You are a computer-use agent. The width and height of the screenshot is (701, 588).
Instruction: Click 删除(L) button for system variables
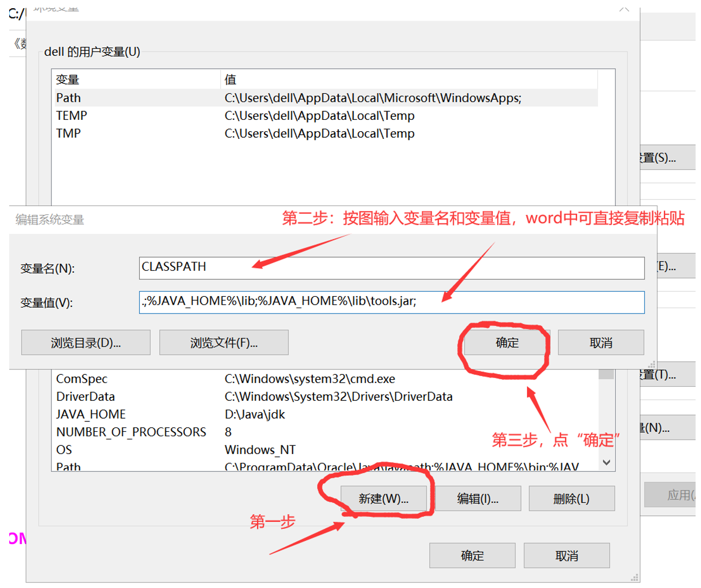571,498
